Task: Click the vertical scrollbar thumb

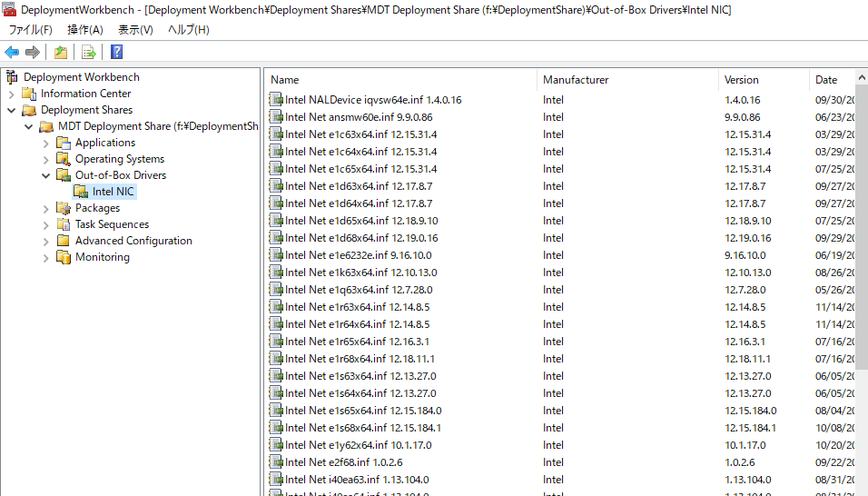Action: pyautogui.click(x=862, y=228)
